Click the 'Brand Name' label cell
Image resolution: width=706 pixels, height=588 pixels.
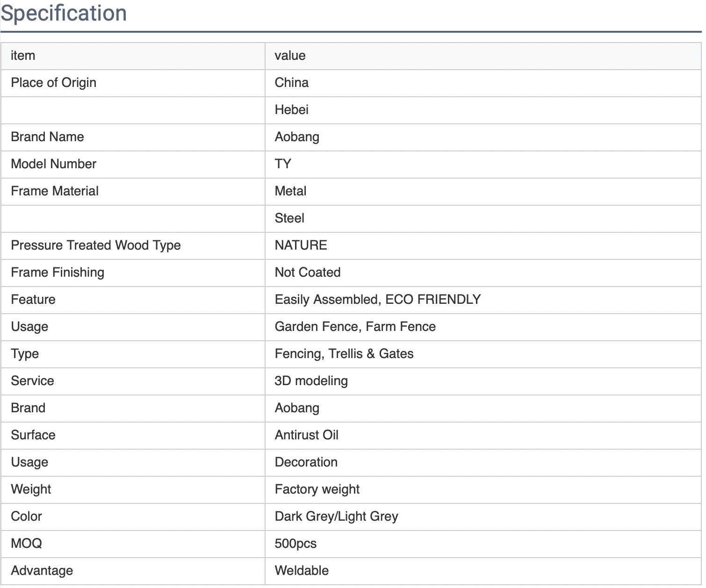coord(133,137)
